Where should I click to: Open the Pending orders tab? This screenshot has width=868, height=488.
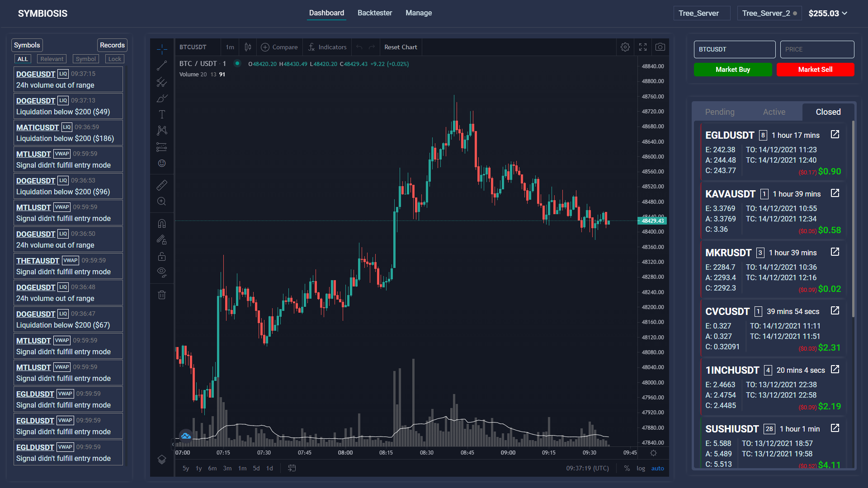pos(720,112)
